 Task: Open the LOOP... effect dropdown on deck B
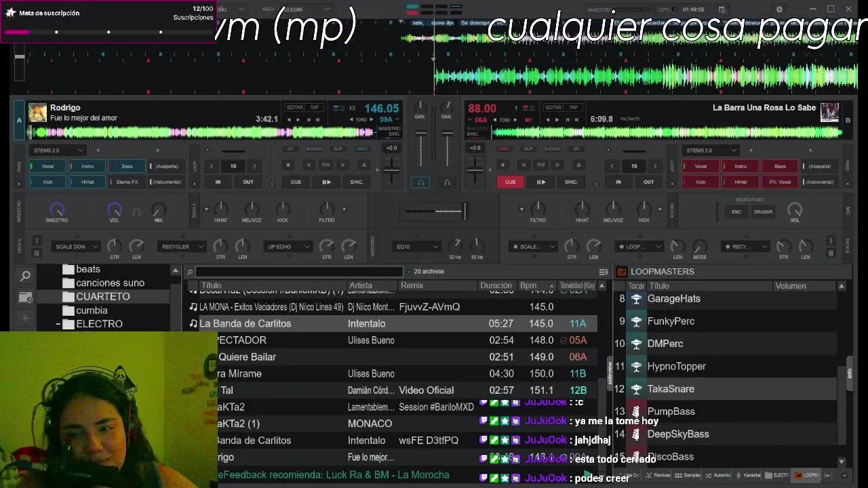[639, 247]
